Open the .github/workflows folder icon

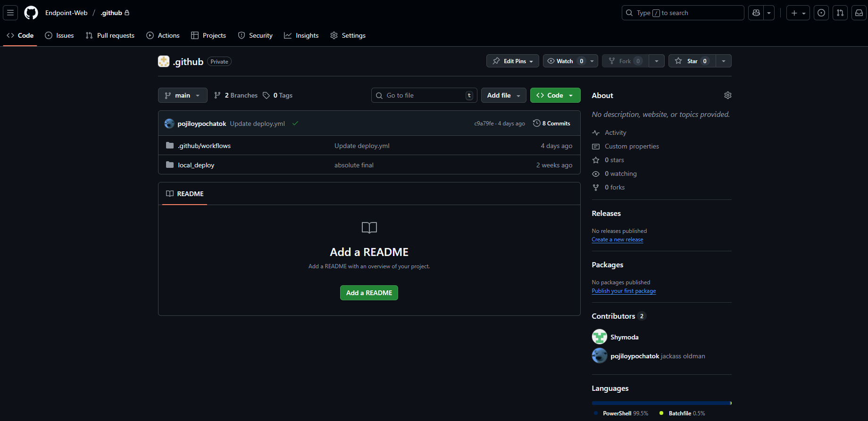click(170, 146)
